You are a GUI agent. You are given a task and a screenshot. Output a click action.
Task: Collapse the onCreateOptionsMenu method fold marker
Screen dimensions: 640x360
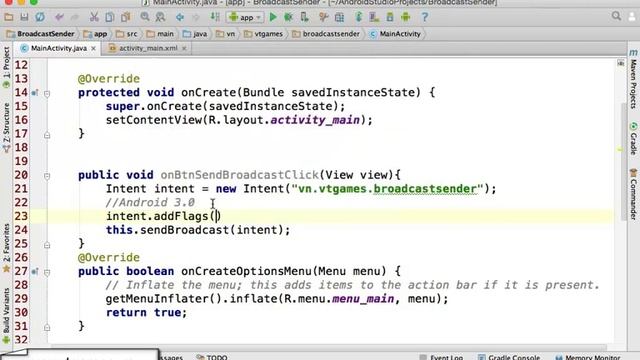coord(47,272)
